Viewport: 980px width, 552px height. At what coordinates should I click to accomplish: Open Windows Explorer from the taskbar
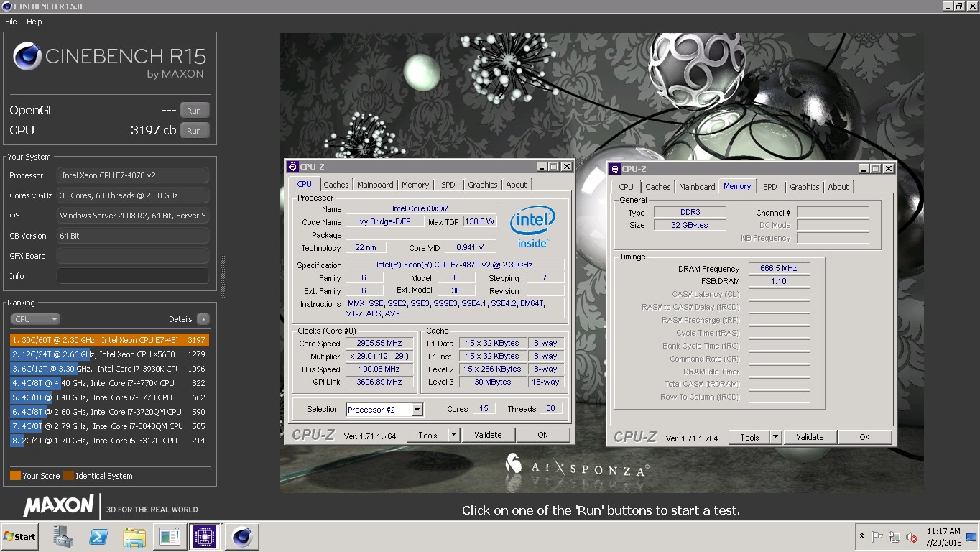[134, 536]
